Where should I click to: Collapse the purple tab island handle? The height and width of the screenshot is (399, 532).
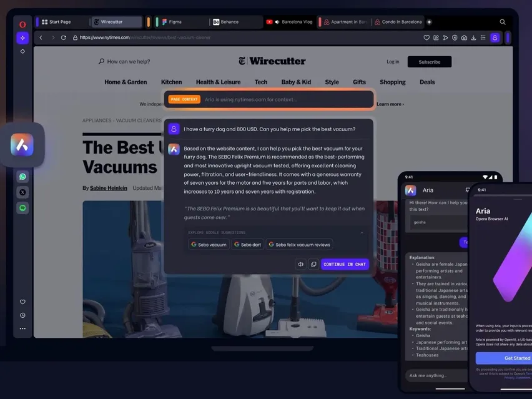(37, 22)
